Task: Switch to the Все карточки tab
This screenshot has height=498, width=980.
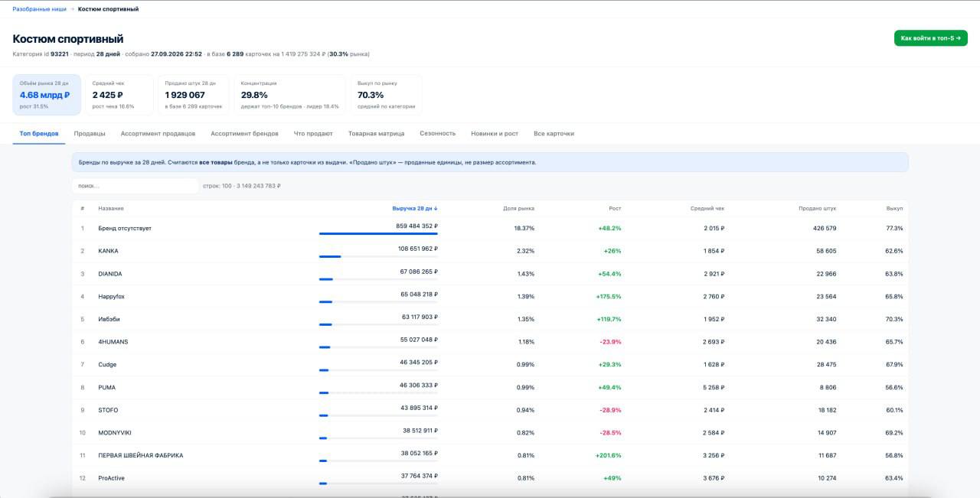Action: point(554,133)
